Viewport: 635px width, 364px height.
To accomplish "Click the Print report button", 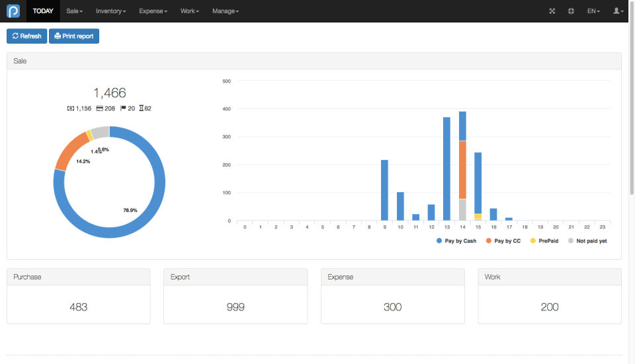I will (x=74, y=36).
